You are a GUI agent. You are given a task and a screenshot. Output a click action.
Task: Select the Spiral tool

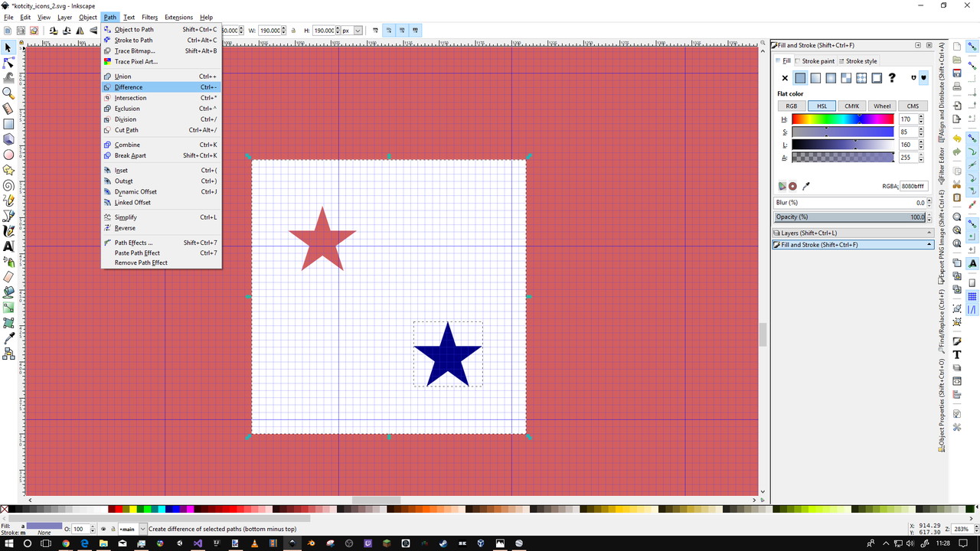8,185
